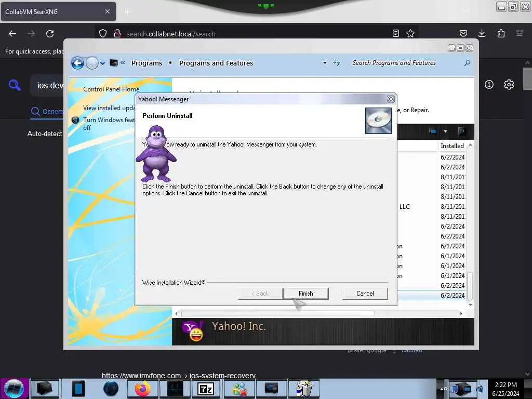
Task: Open the Auto-detect language dropdown
Action: click(45, 134)
